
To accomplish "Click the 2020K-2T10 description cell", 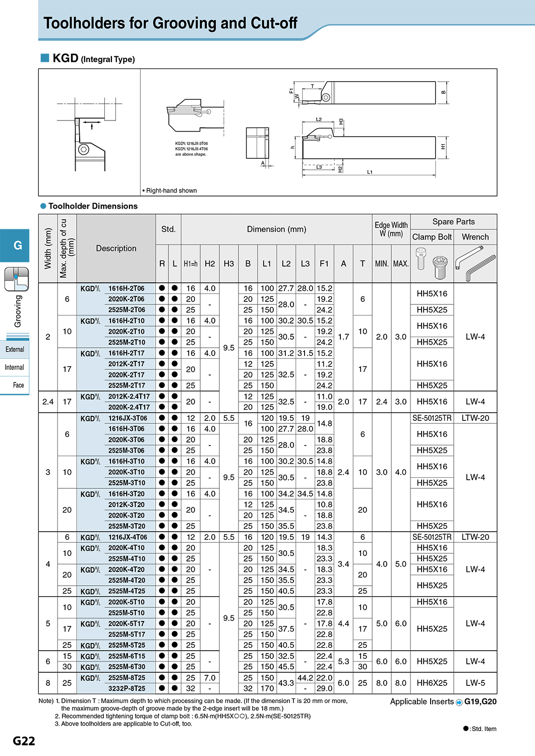I will tap(127, 332).
